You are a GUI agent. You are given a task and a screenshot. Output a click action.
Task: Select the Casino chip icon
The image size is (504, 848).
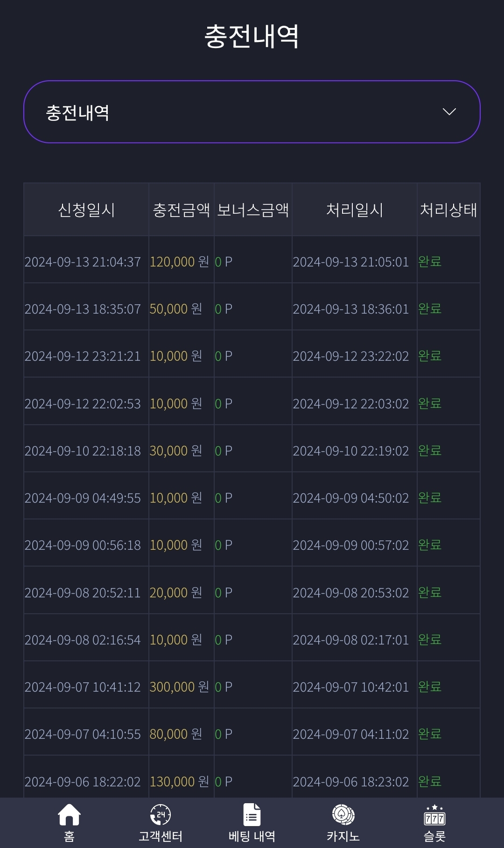coord(343,815)
